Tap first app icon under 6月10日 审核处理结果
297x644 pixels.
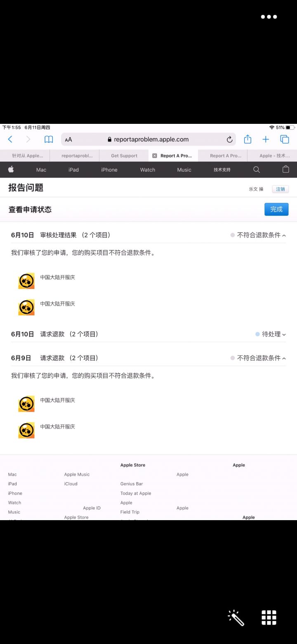click(26, 281)
